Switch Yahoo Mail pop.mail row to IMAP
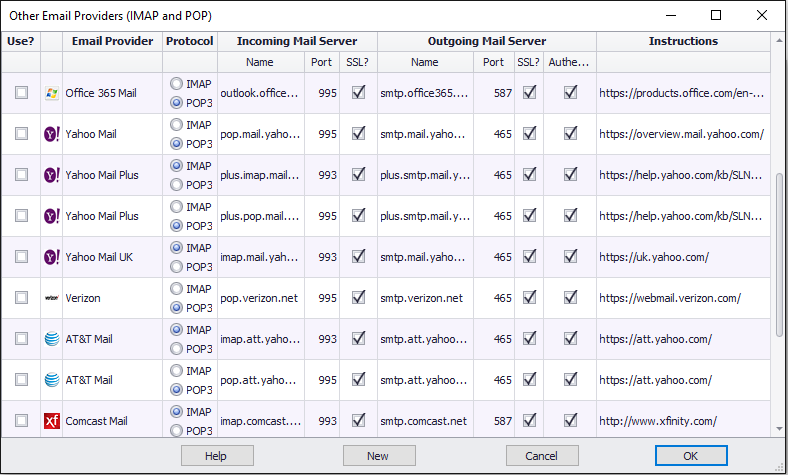The height and width of the screenshot is (475, 788). click(x=176, y=125)
